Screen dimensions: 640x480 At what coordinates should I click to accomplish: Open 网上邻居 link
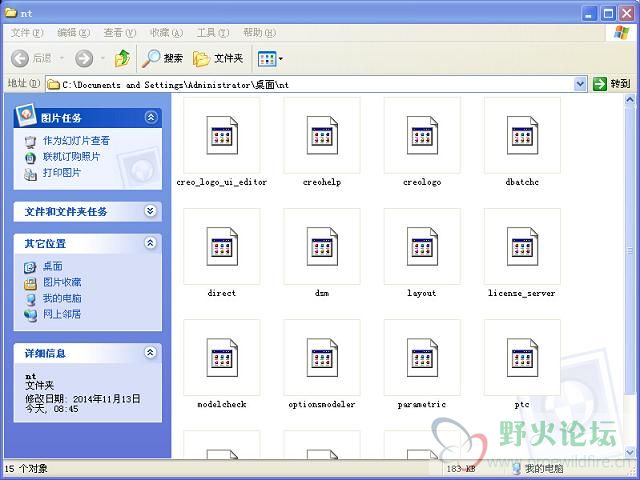pyautogui.click(x=62, y=314)
